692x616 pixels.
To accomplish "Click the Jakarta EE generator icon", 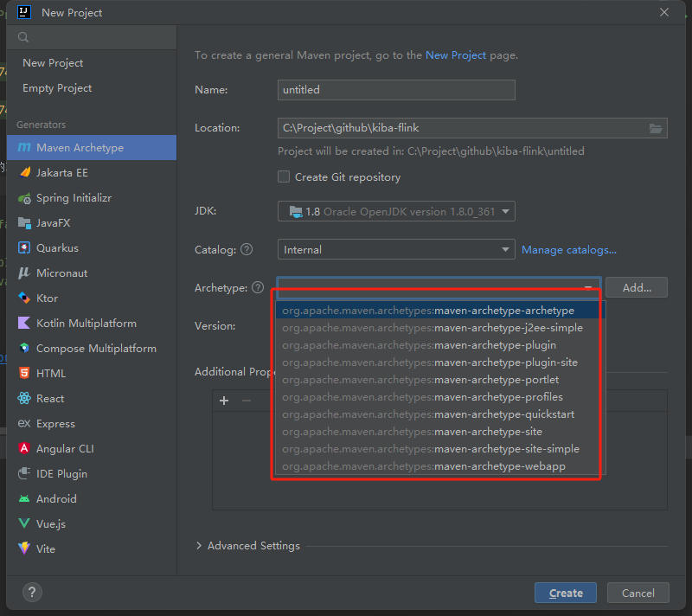I will click(x=24, y=172).
